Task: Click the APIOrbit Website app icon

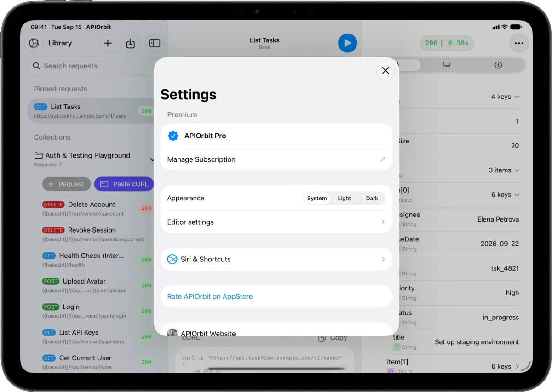Action: coord(172,333)
